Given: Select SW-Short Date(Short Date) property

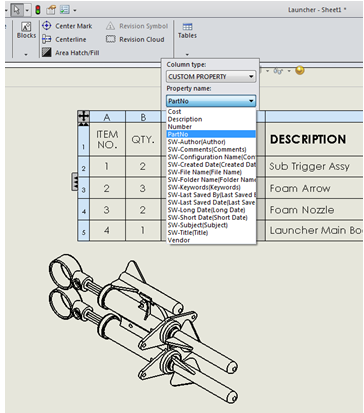Looking at the screenshot, I should click(x=211, y=218).
